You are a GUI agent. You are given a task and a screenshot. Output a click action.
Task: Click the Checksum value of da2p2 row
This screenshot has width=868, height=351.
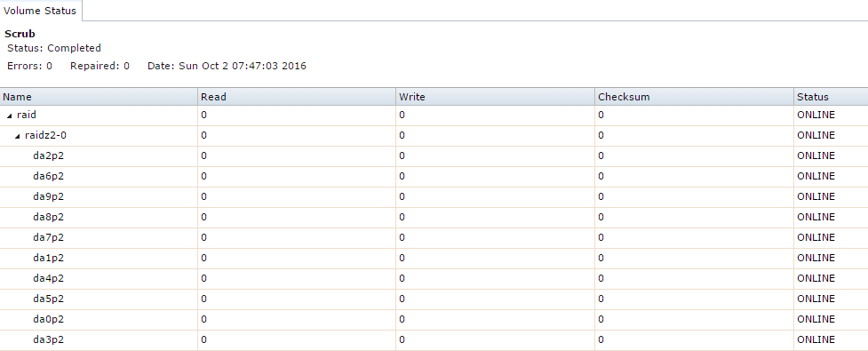(601, 156)
